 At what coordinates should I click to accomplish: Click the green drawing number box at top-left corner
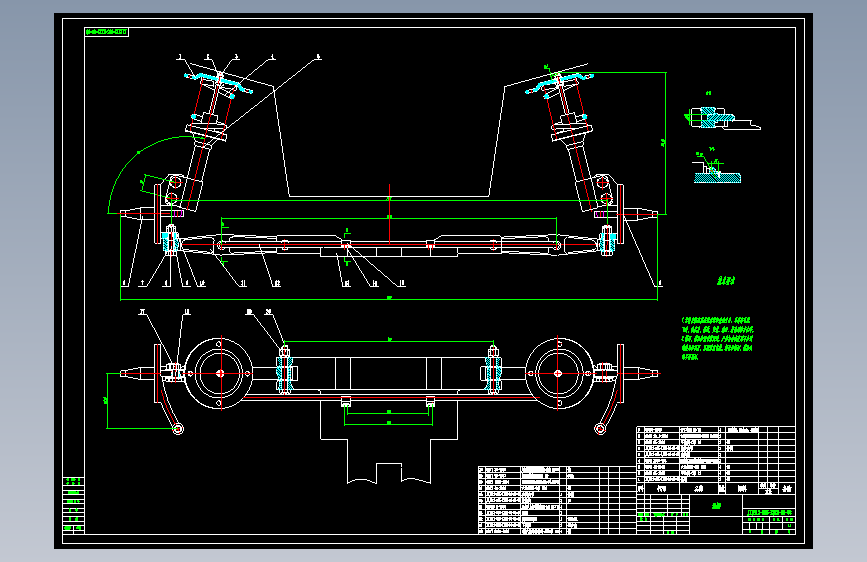(107, 32)
